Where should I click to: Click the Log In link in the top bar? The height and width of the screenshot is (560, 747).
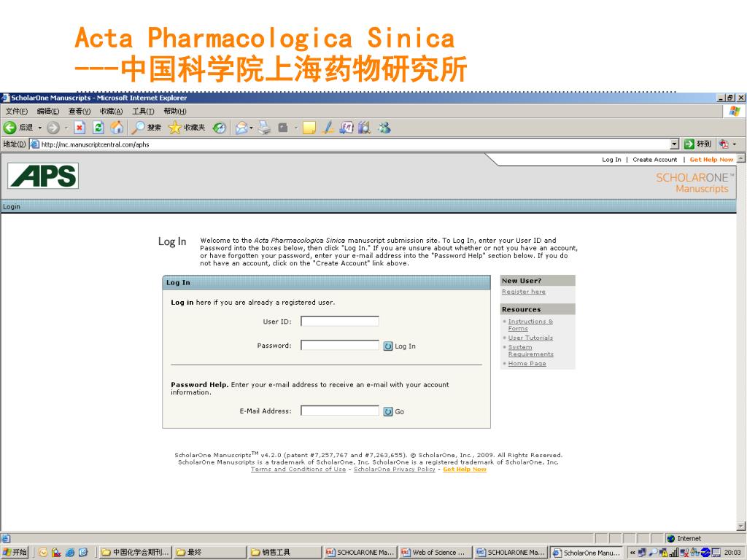611,160
